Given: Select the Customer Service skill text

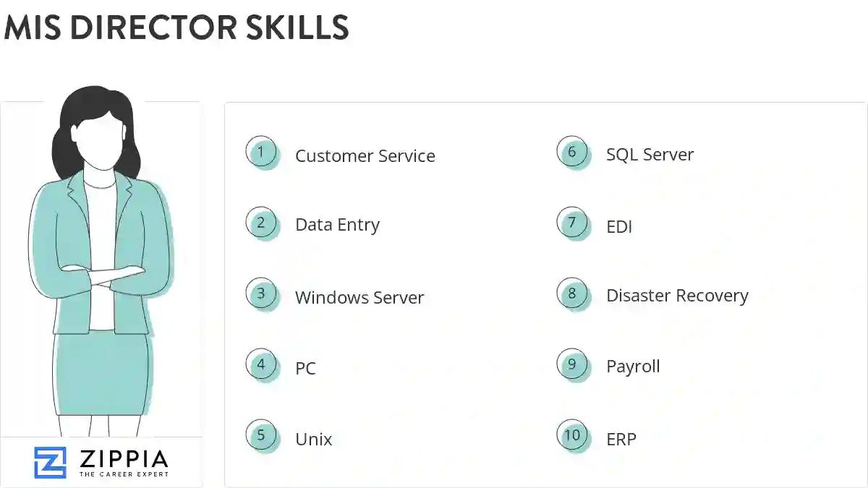Looking at the screenshot, I should 365,156.
